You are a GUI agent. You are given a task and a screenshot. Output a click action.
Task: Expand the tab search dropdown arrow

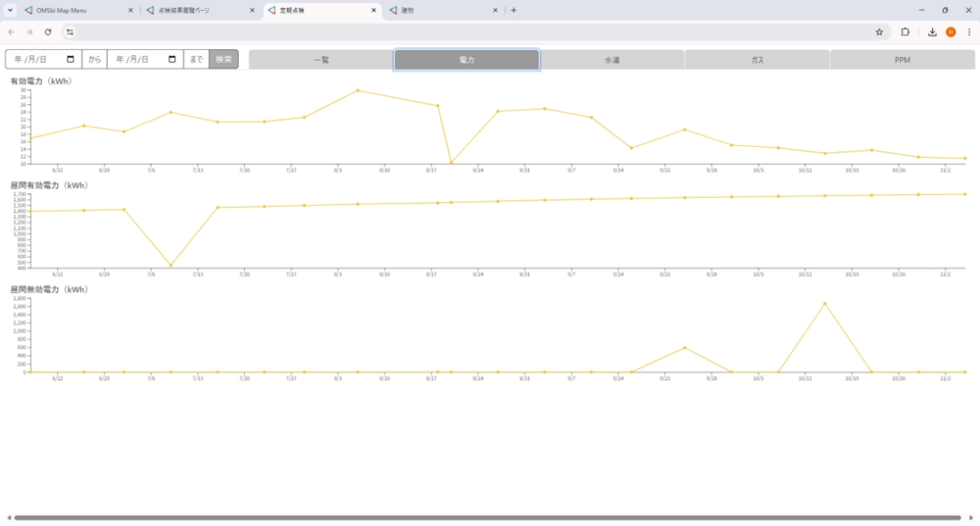(x=11, y=10)
